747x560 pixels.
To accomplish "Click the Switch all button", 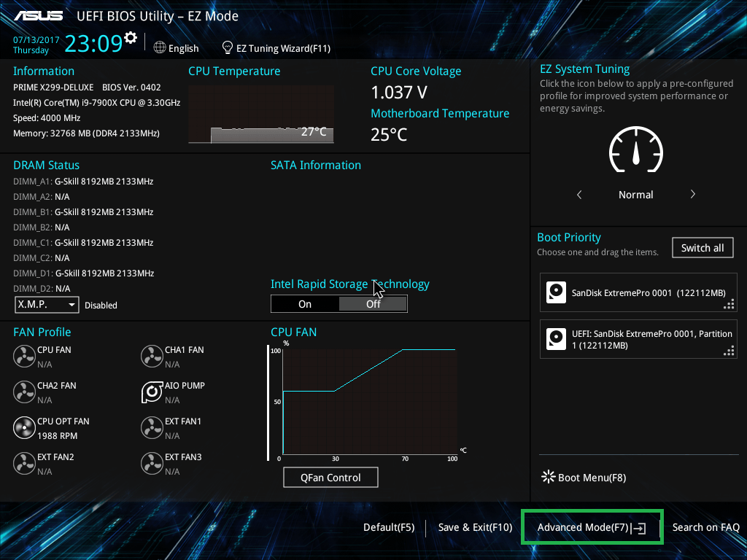I will [x=703, y=248].
